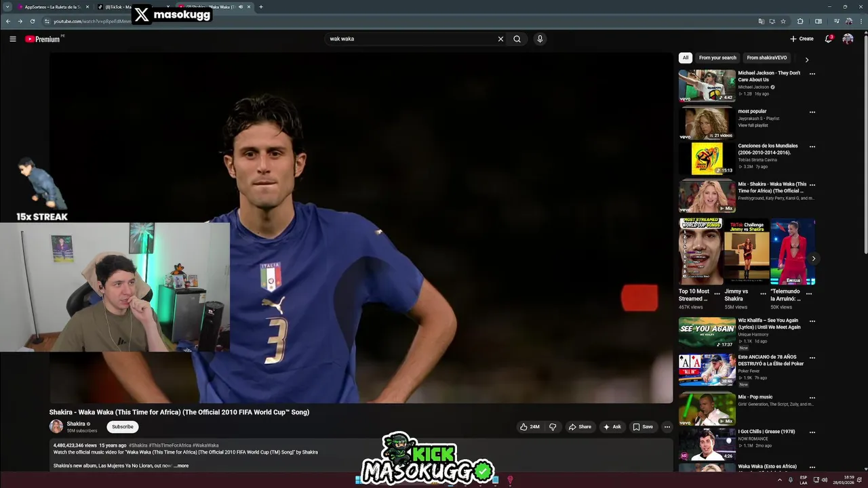Click the Ask button

coord(612,427)
